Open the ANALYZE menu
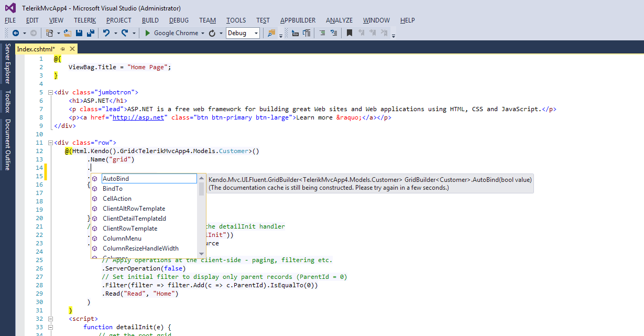644x336 pixels. [x=340, y=20]
